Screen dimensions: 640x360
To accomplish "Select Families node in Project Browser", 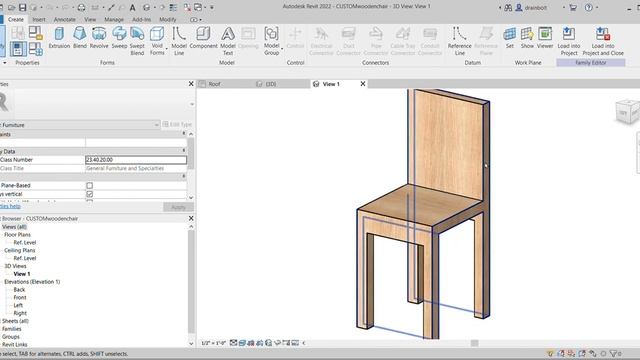I will pos(11,329).
